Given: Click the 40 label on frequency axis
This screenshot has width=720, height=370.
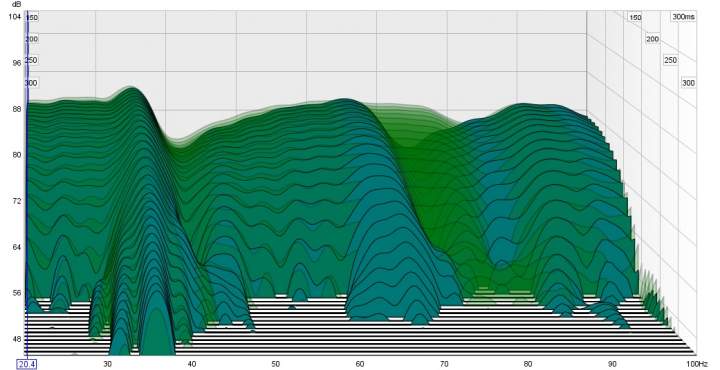Looking at the screenshot, I should [x=191, y=364].
